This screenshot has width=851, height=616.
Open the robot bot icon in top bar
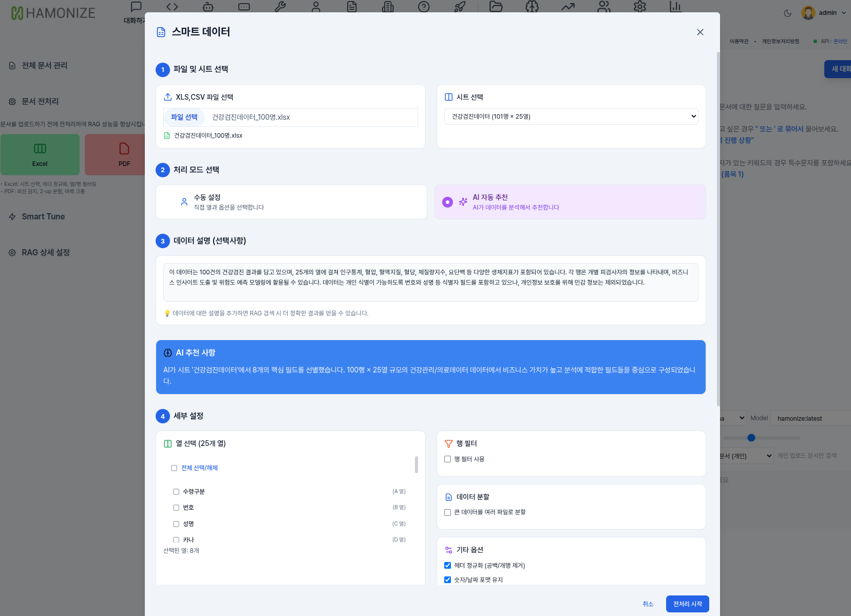(x=208, y=7)
